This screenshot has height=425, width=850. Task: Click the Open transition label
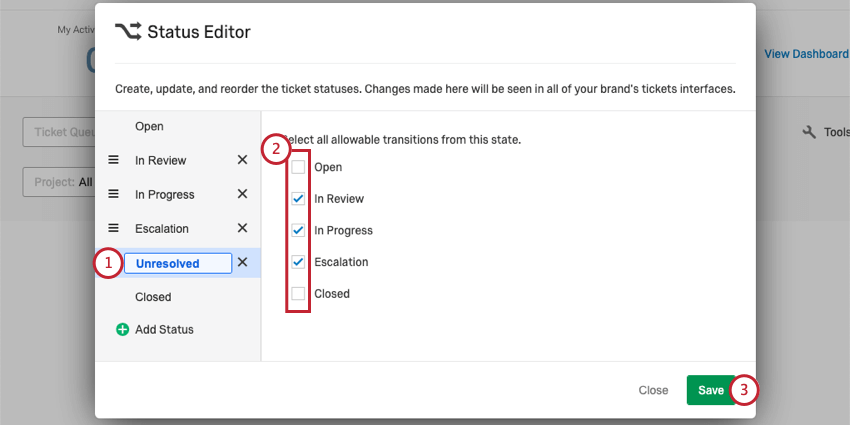click(x=328, y=168)
